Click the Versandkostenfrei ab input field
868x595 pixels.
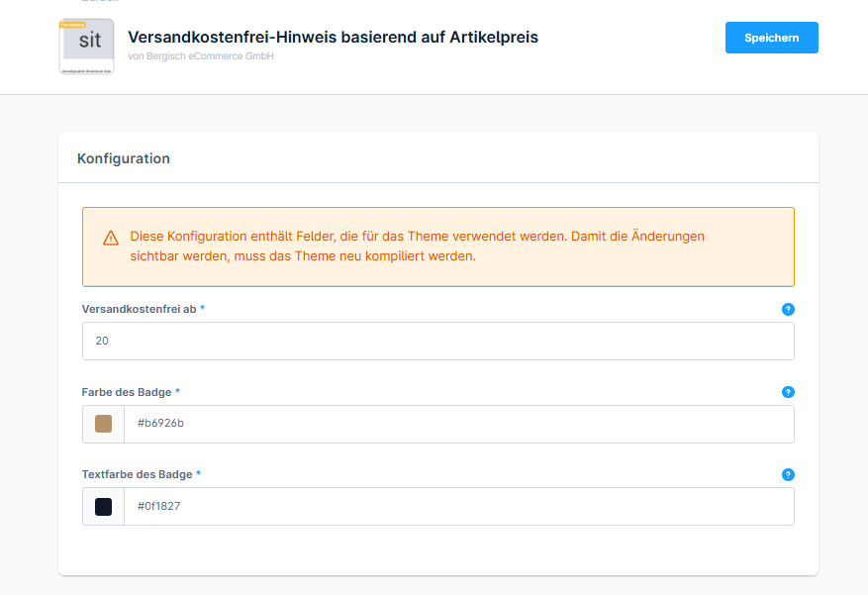[x=437, y=341]
